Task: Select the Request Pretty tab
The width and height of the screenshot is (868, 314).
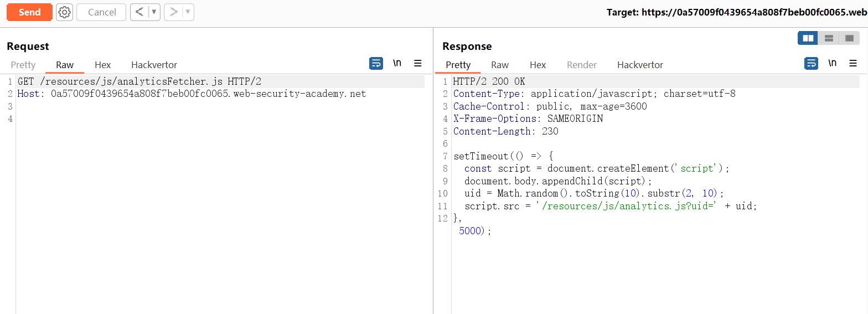Action: tap(23, 65)
